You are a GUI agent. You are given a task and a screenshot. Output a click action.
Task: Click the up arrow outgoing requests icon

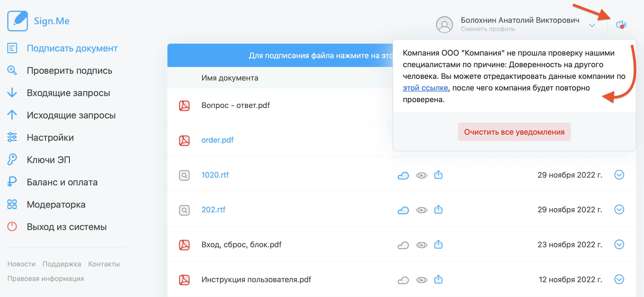(x=12, y=115)
